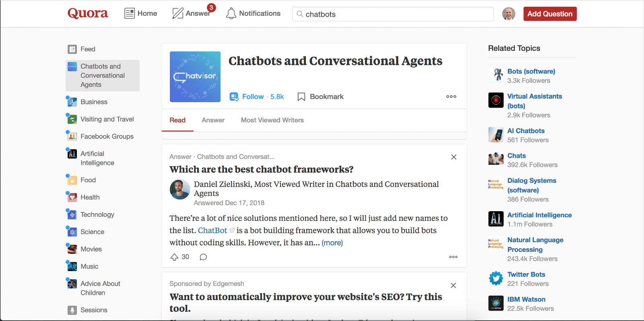This screenshot has height=321, width=644.
Task: Click the Advice About Children icon
Action: point(72,284)
